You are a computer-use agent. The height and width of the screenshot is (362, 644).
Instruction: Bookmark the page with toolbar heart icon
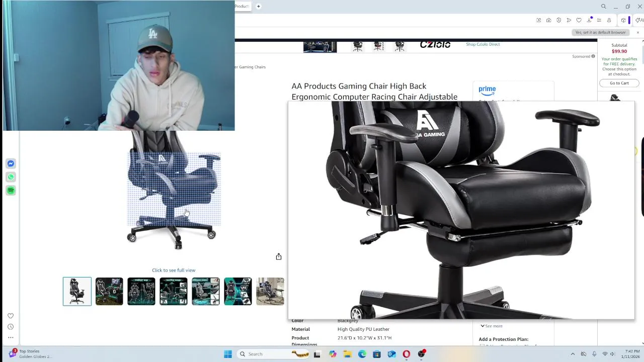[579, 20]
